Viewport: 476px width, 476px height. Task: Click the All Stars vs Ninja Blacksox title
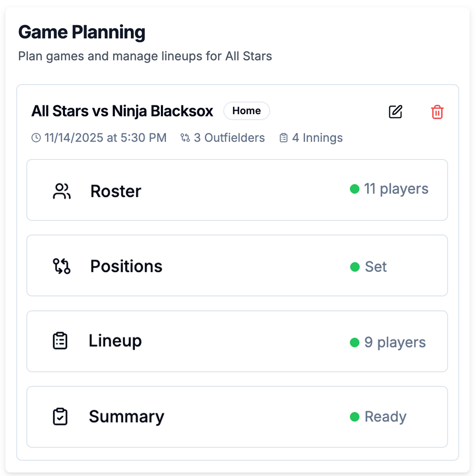point(122,111)
